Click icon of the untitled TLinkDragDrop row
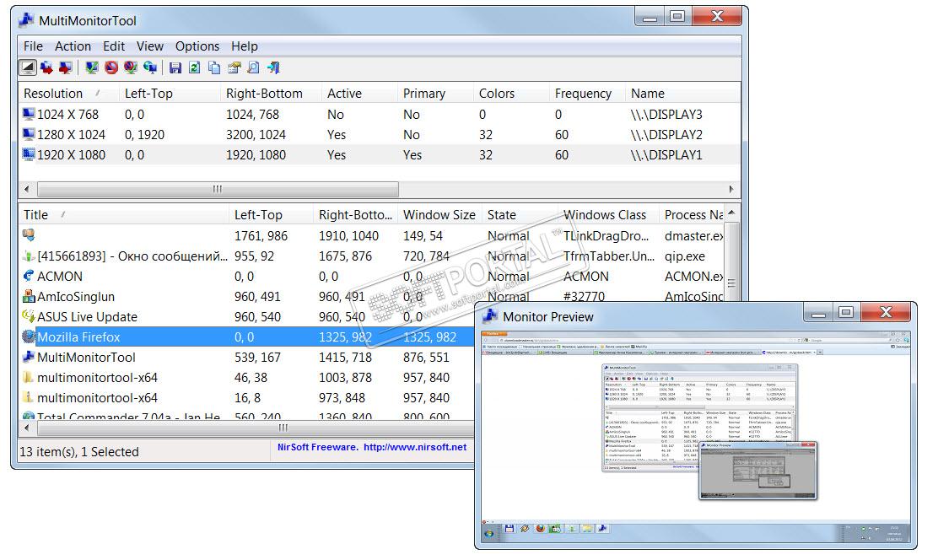 point(28,235)
